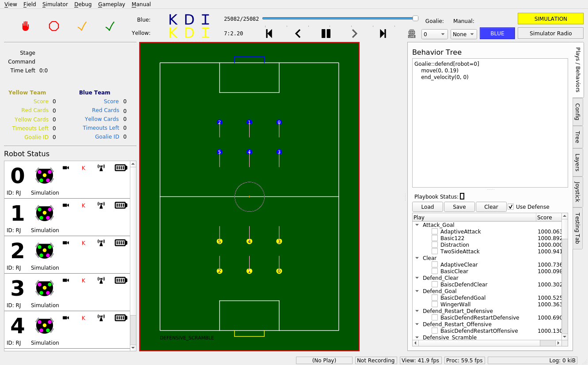Collapse the Defend_Clear play group
Screen dimensions: 588x365
(x=417, y=278)
